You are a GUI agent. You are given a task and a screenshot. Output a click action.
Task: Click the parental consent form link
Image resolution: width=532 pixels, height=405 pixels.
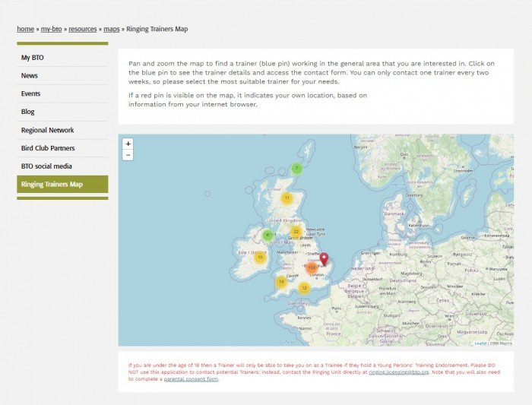pos(191,379)
